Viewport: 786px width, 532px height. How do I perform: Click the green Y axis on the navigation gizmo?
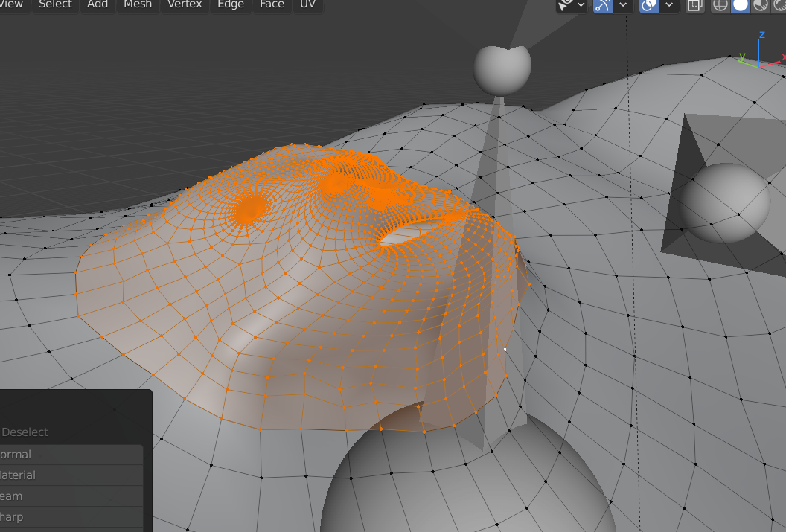742,57
